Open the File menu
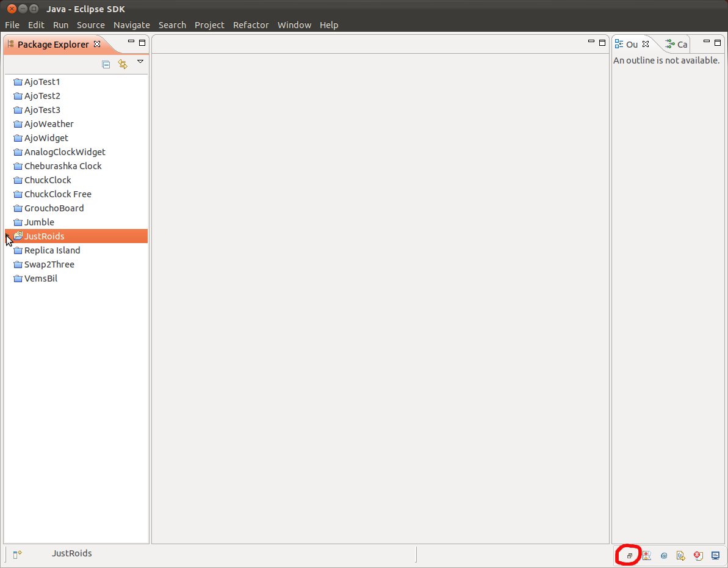This screenshot has height=568, width=728. 12,25
